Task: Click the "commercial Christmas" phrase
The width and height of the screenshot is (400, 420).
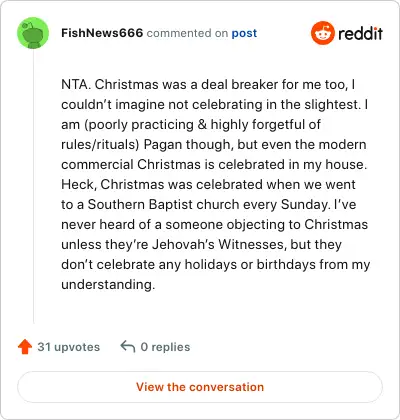Action: point(131,165)
